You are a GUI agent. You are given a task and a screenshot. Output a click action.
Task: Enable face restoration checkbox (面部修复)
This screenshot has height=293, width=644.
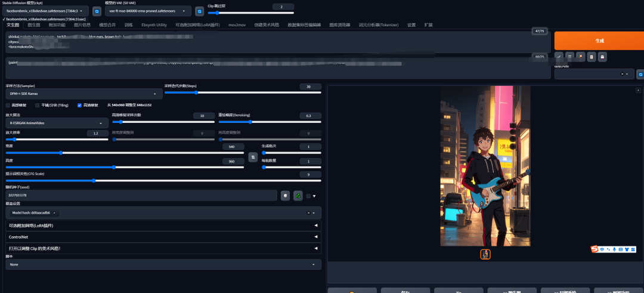[x=8, y=105]
